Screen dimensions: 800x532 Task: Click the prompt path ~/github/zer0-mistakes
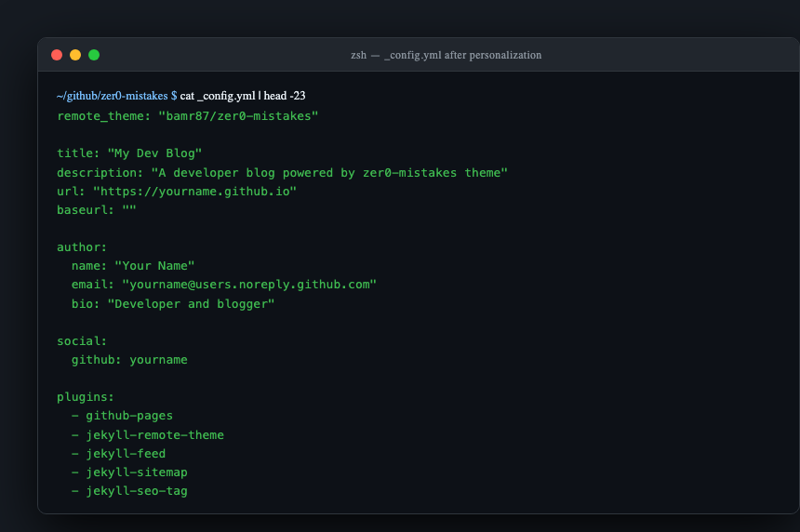tap(113, 96)
